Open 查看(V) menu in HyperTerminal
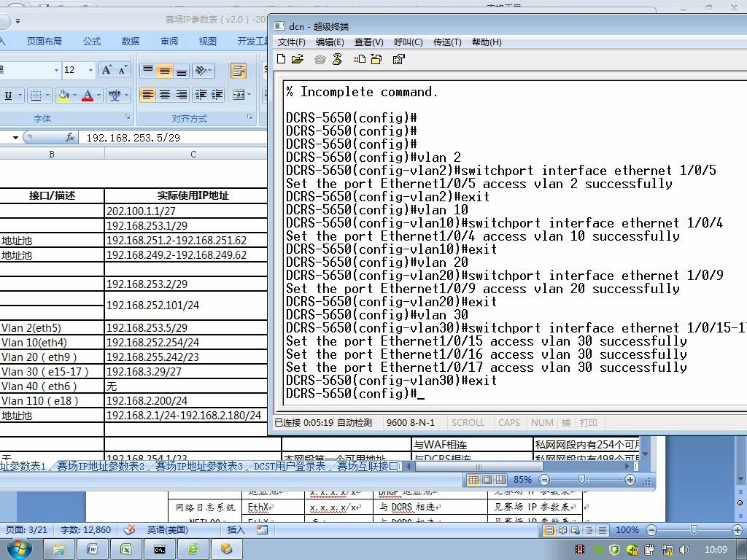The width and height of the screenshot is (747, 560). tap(368, 42)
